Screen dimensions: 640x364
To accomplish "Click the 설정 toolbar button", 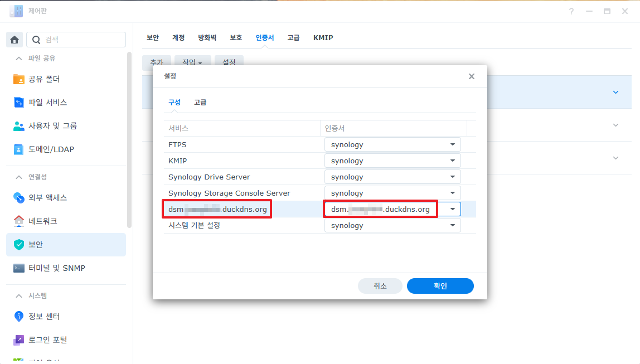I will coord(229,62).
